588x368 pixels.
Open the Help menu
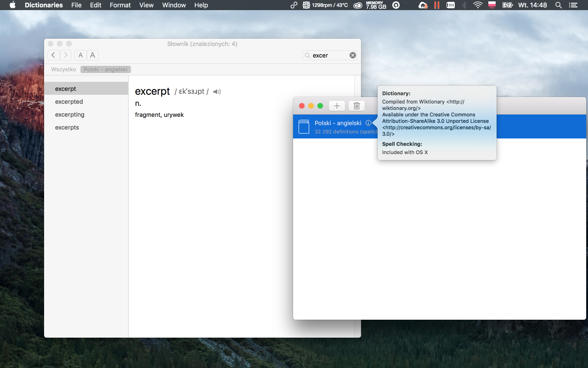(201, 5)
